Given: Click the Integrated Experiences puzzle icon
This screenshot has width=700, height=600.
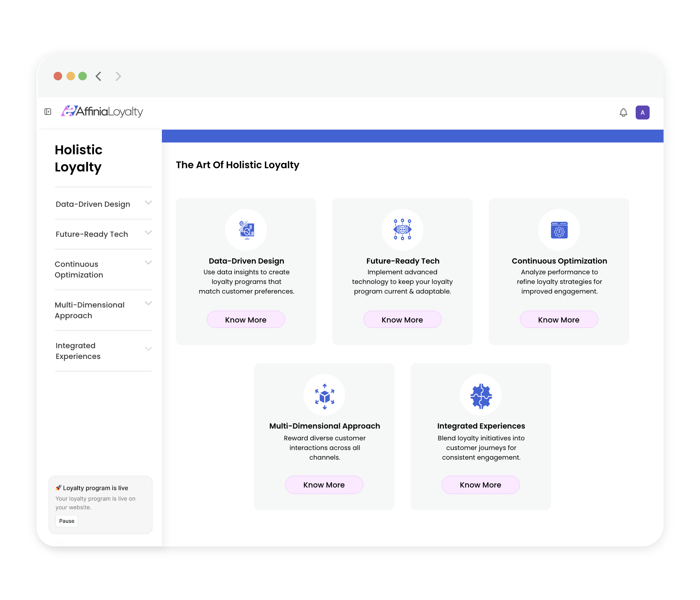Looking at the screenshot, I should click(x=481, y=396).
